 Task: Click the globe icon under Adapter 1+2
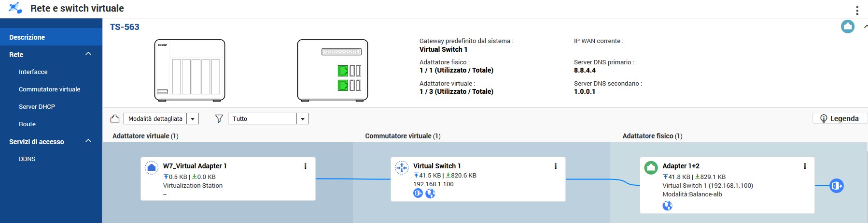(x=667, y=206)
